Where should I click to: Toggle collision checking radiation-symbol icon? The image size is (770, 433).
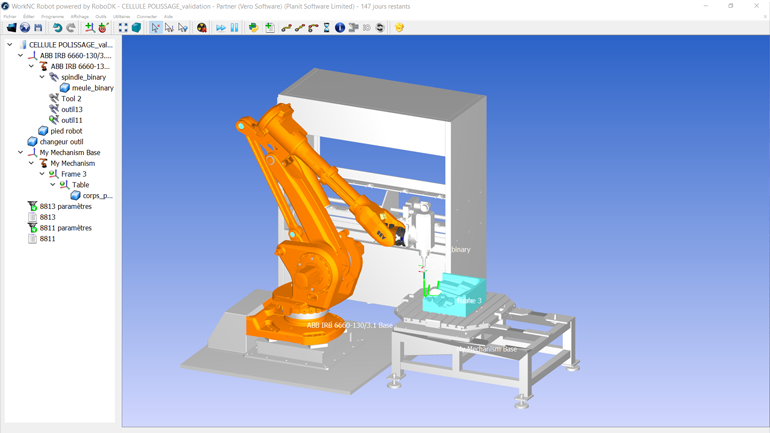pyautogui.click(x=202, y=28)
